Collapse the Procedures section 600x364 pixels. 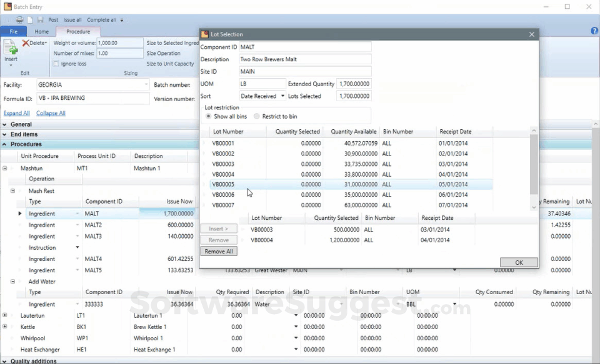coord(5,144)
